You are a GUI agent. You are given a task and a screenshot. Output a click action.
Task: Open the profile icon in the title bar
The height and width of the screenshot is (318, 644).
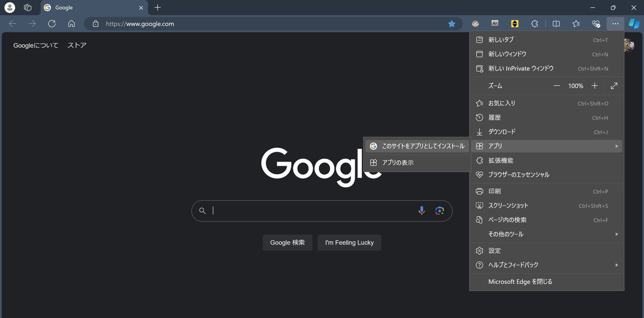[10, 8]
